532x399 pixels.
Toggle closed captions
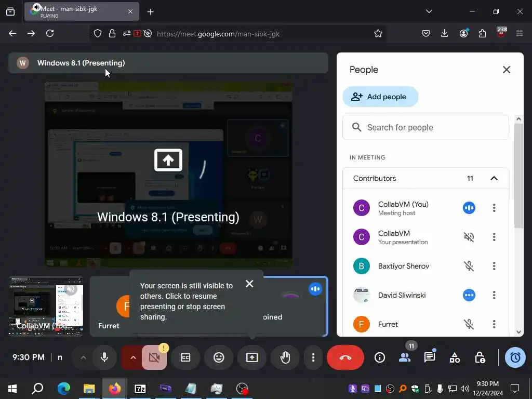point(185,357)
